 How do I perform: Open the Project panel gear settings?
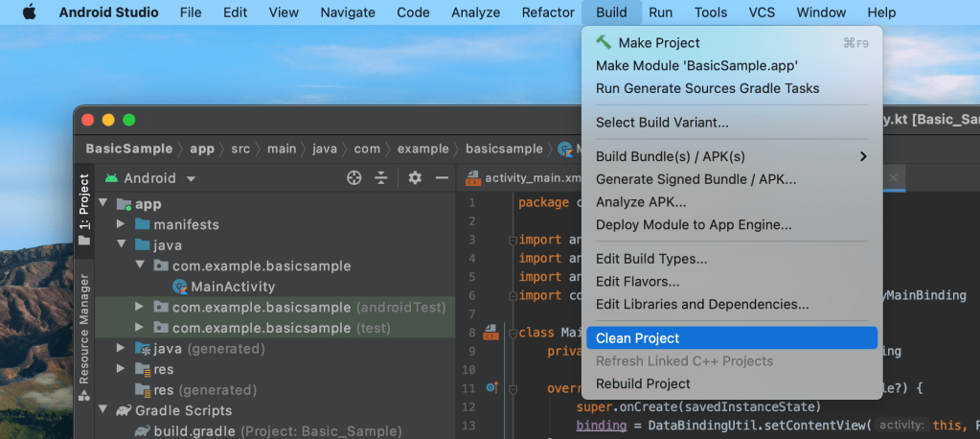point(415,178)
